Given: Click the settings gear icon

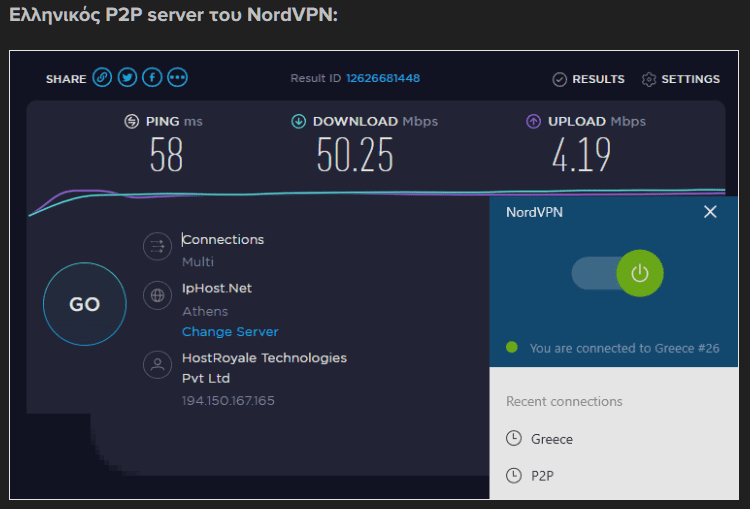Looking at the screenshot, I should (649, 79).
